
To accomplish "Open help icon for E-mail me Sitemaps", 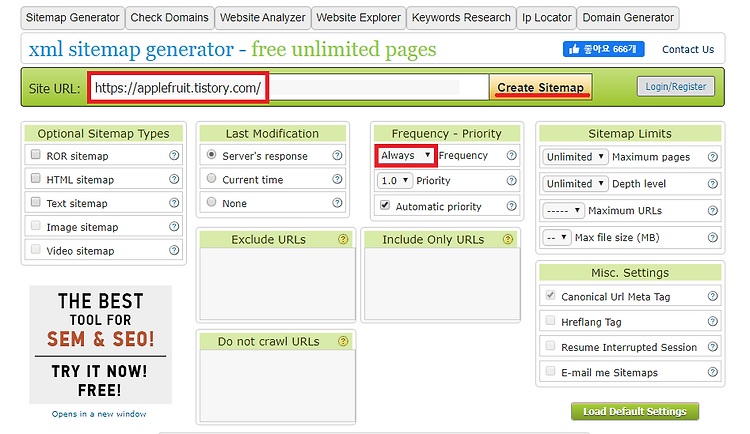I will click(713, 372).
